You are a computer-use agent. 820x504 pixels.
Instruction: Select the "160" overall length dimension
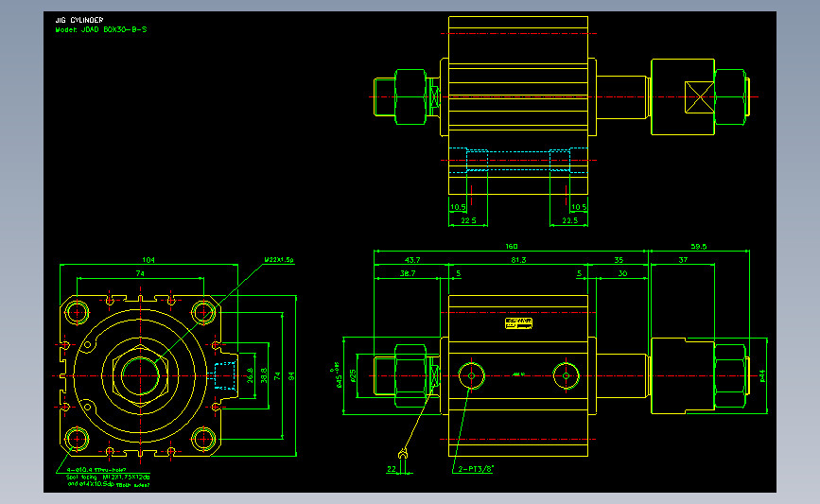coord(512,246)
